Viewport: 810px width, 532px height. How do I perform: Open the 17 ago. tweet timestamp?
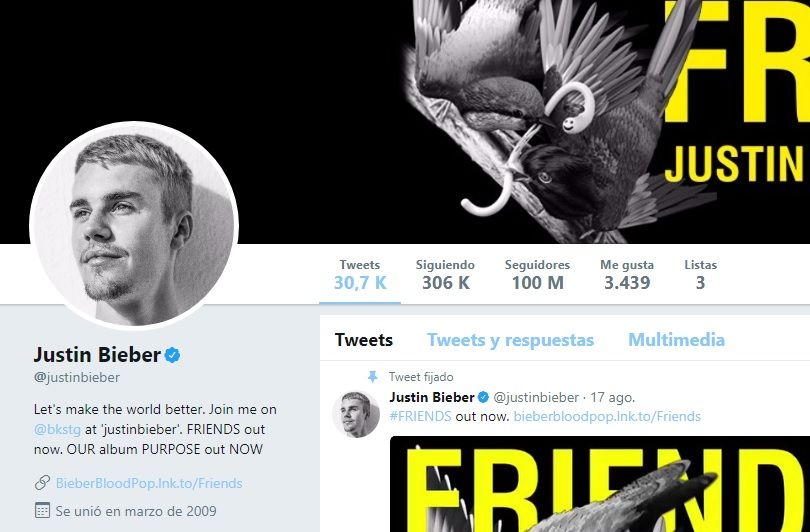613,397
